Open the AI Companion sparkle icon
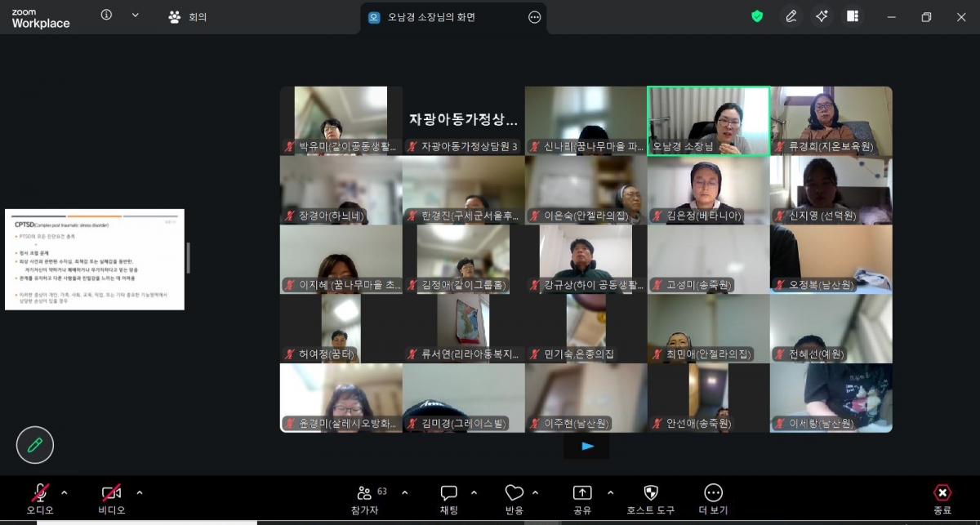Image resolution: width=980 pixels, height=525 pixels. tap(822, 16)
